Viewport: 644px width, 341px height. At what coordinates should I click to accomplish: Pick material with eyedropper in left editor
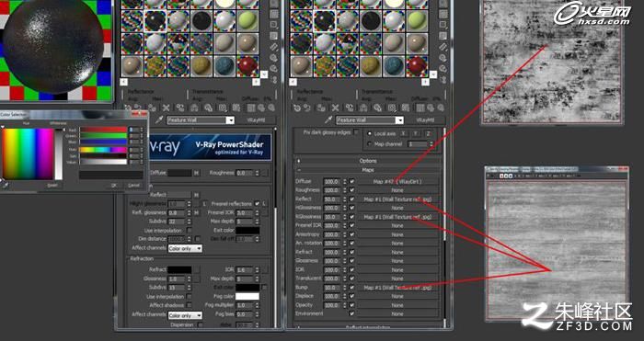tap(159, 119)
